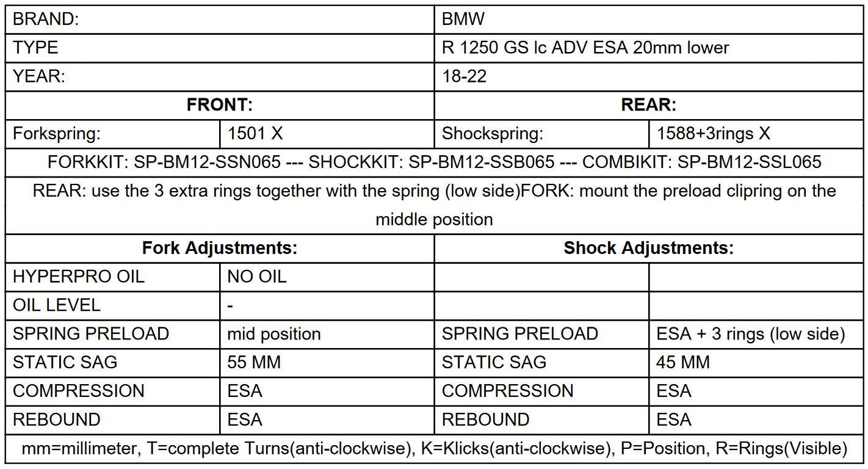Image resolution: width=868 pixels, height=469 pixels.
Task: Click the FORKKIT part numbers row
Action: point(434,162)
